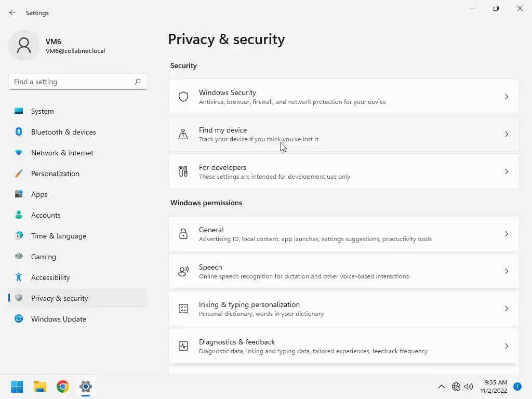Go to Bluetooth & devices

(x=63, y=132)
